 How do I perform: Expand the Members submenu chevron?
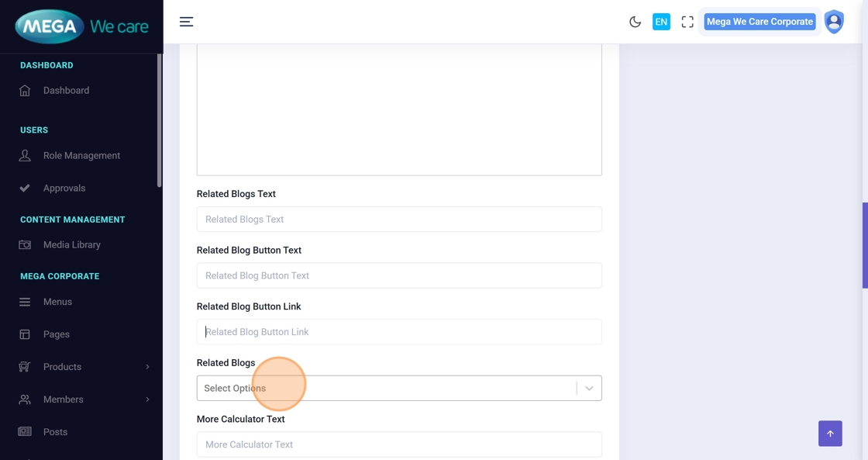(x=147, y=399)
